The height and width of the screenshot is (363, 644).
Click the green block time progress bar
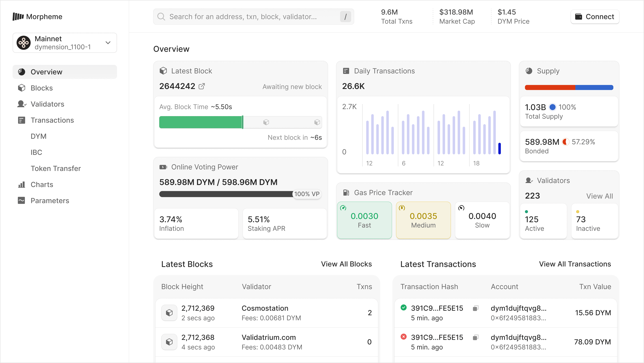(x=201, y=122)
